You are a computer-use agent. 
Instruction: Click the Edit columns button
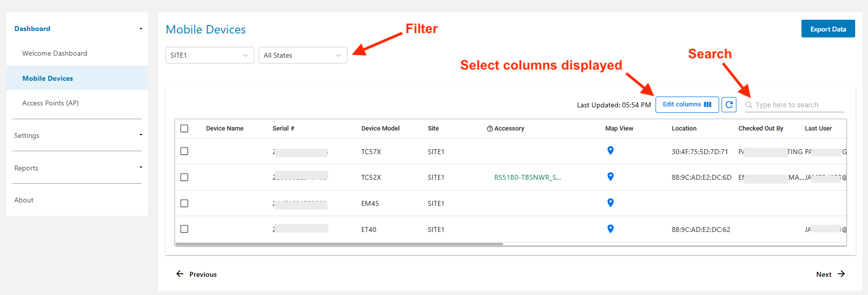pos(687,104)
